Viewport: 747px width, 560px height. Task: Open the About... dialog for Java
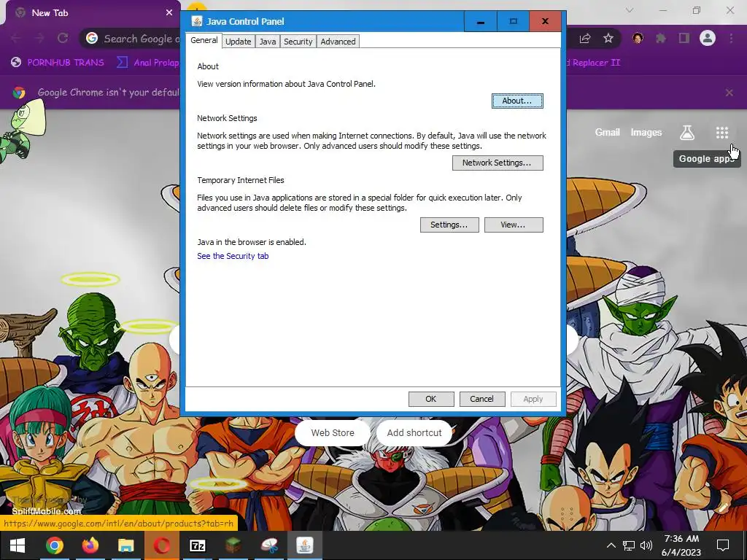pyautogui.click(x=517, y=101)
